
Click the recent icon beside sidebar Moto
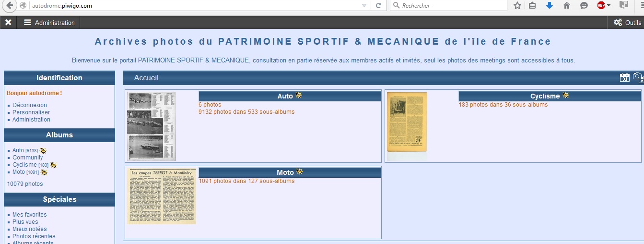pyautogui.click(x=44, y=172)
